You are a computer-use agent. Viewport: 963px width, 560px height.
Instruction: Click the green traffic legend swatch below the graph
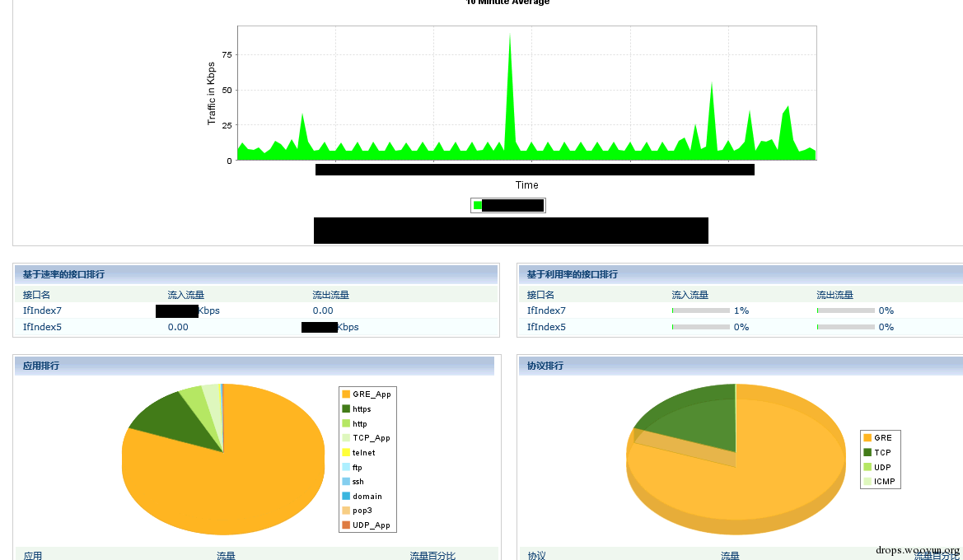[477, 205]
